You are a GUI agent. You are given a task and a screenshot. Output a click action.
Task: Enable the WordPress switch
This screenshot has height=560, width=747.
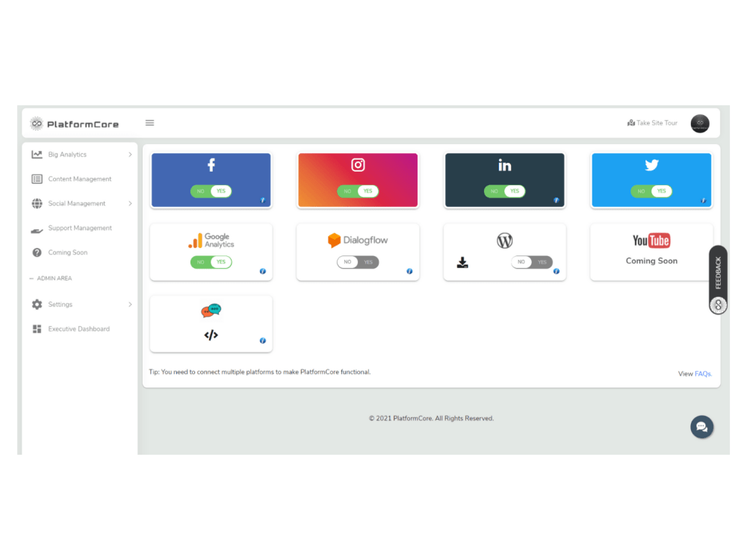532,262
